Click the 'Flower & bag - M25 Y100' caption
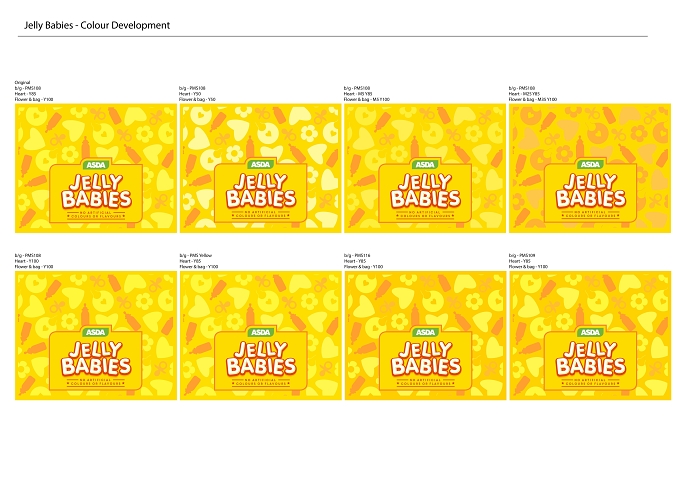 pyautogui.click(x=533, y=99)
